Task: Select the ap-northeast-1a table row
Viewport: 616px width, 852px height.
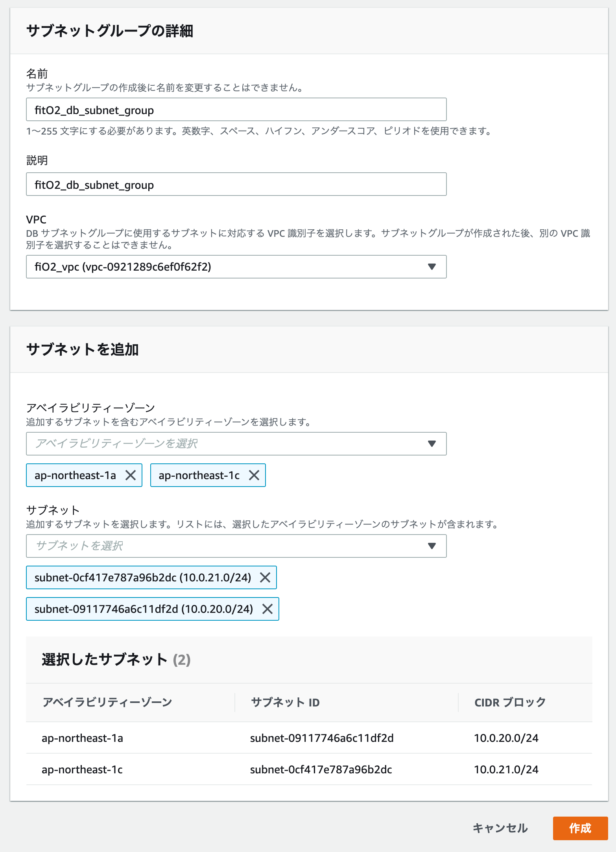Action: coord(309,738)
